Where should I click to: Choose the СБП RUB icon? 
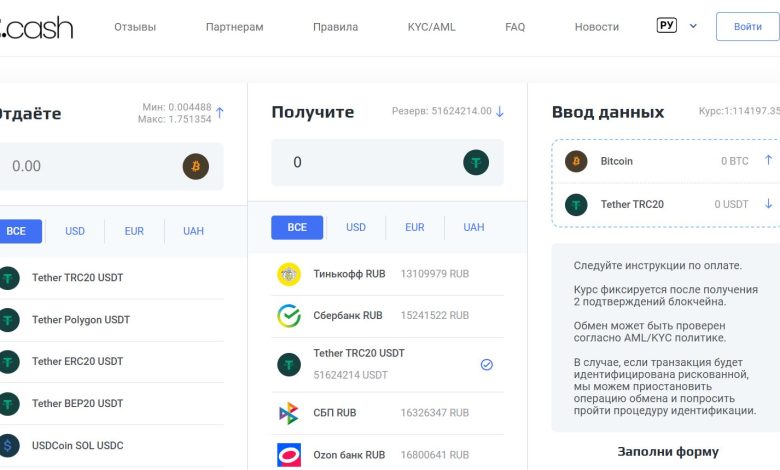pyautogui.click(x=289, y=412)
